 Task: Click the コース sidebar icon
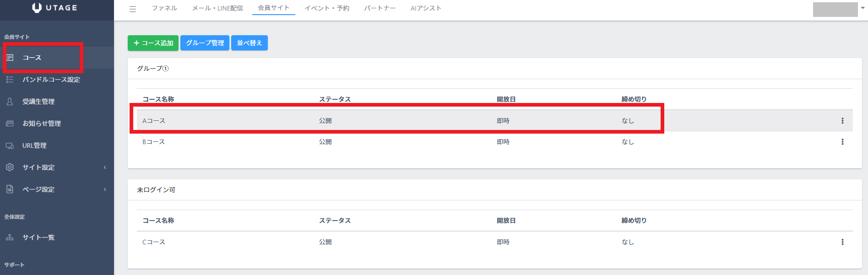point(10,58)
